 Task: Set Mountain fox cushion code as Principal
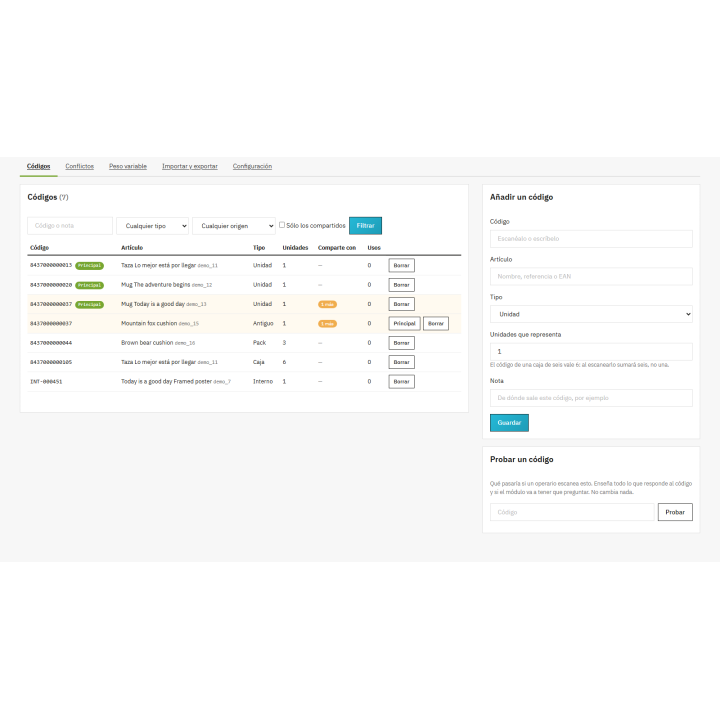pos(405,323)
